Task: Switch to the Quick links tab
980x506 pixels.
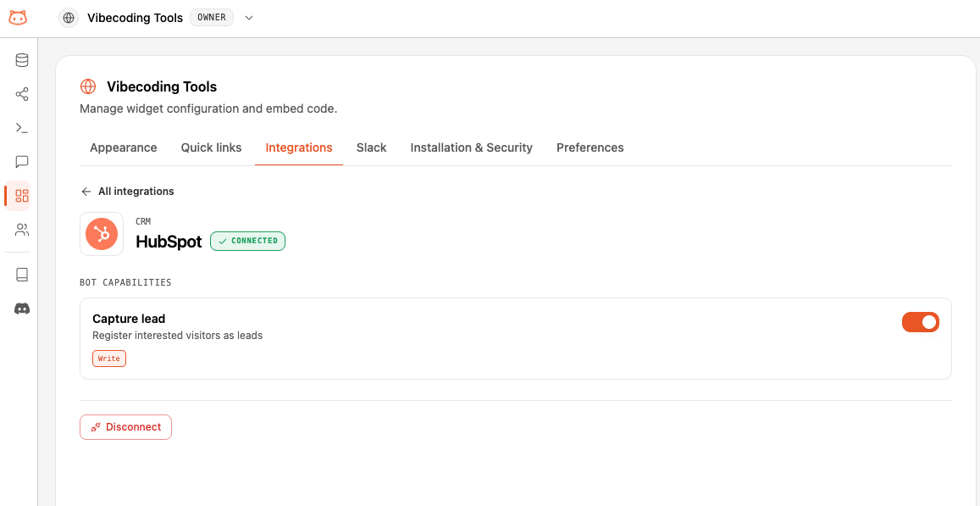Action: (x=211, y=147)
